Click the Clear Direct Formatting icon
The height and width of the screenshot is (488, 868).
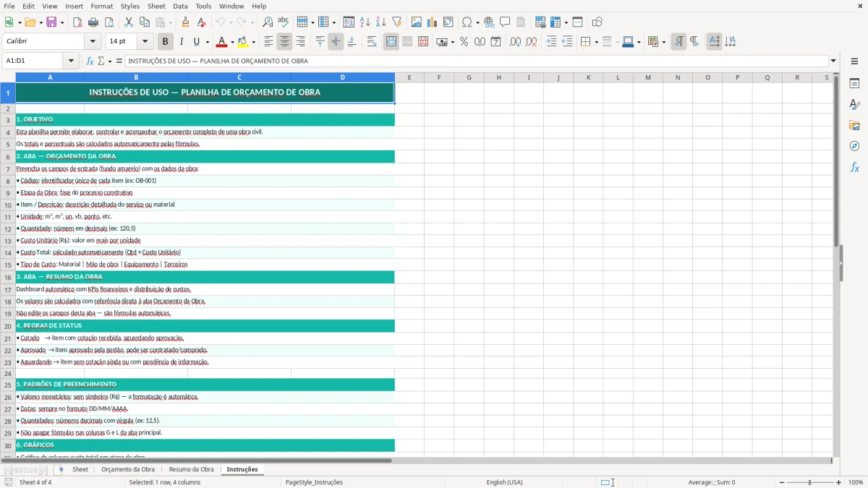[x=201, y=22]
